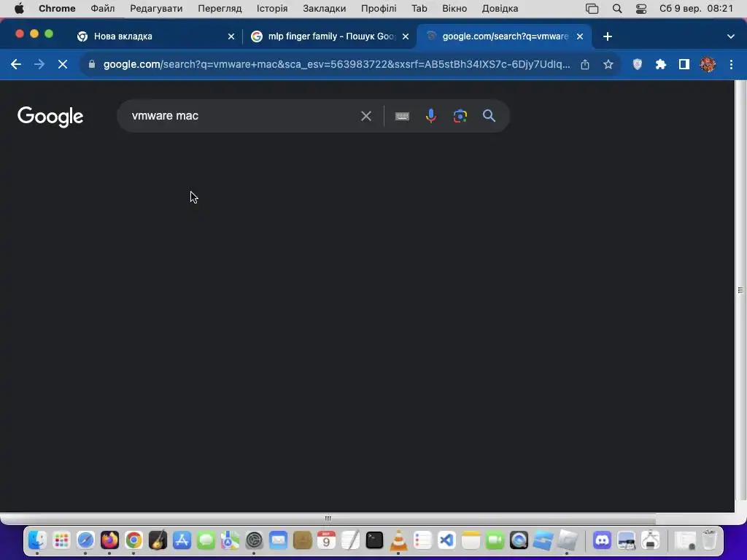Stop loading the page
Image resolution: width=747 pixels, height=560 pixels.
63,64
